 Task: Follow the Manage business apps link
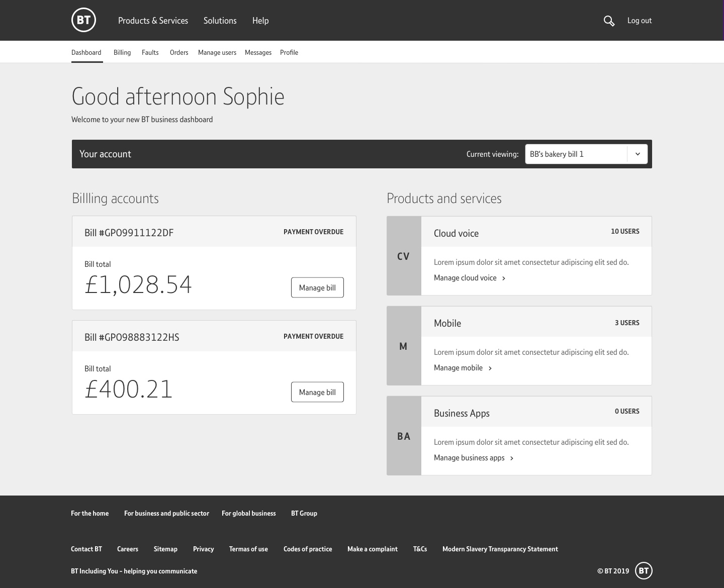click(469, 458)
